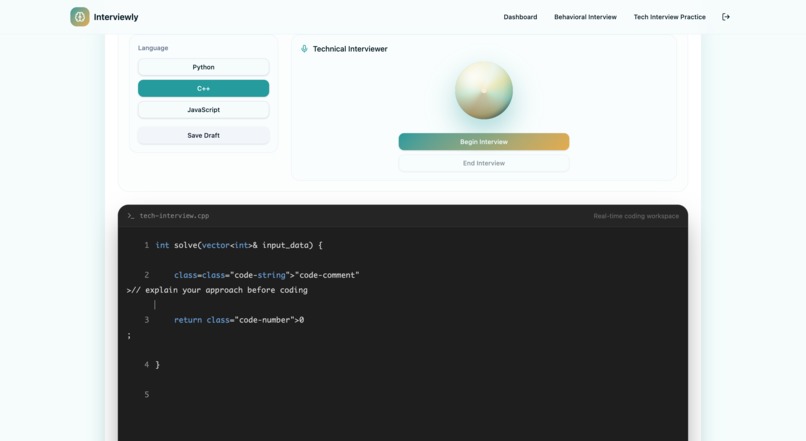Viewport: 806px width, 441px height.
Task: Click the 'Real-time coding workspace' label
Action: click(x=636, y=216)
